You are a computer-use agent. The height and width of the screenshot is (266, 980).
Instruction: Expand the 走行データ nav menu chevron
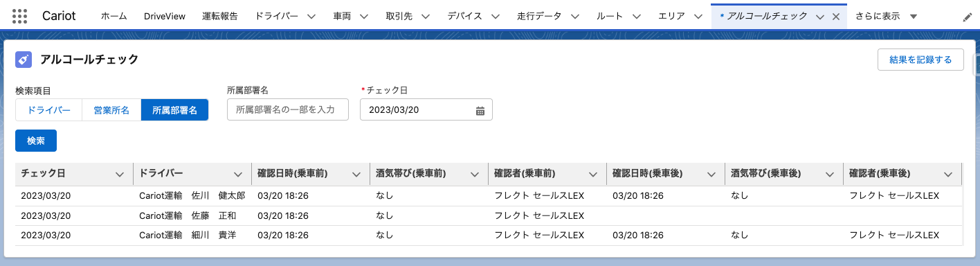pos(574,17)
